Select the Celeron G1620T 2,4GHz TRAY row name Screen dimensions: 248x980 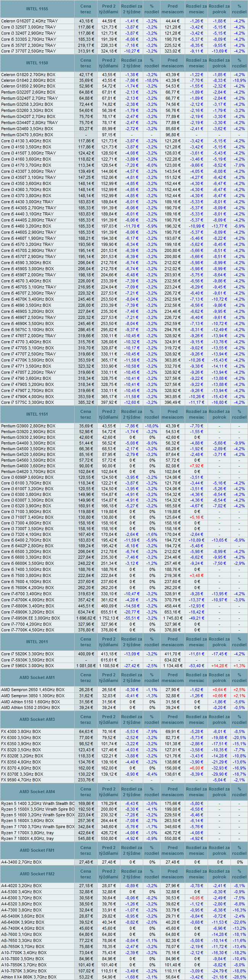29,21
